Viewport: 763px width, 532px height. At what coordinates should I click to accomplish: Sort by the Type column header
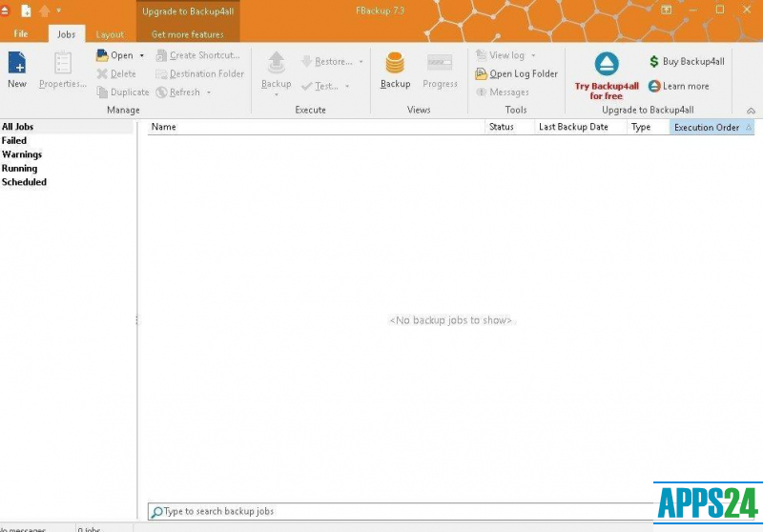(x=649, y=127)
